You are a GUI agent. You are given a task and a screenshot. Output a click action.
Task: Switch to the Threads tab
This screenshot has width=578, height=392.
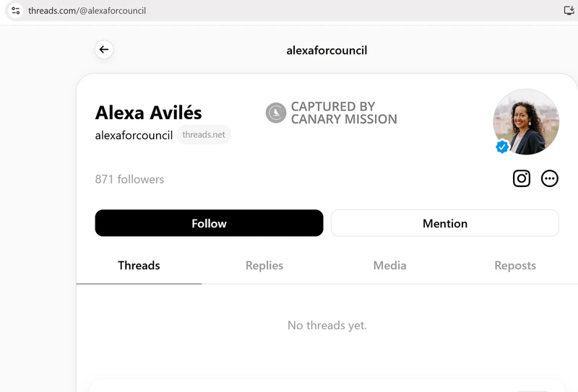139,266
